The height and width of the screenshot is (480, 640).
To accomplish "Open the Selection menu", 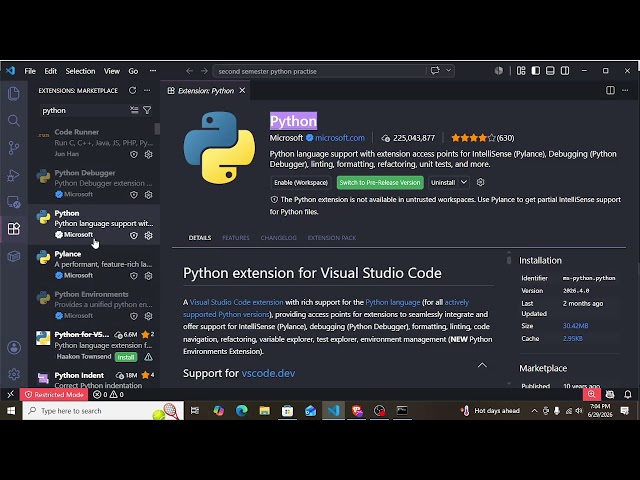I will point(80,71).
